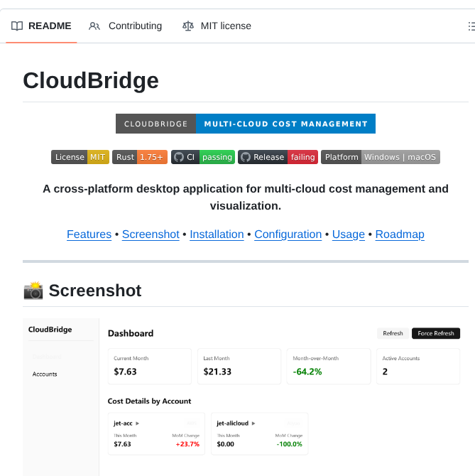Click the License MIT badge
This screenshot has width=475, height=476.
(x=80, y=157)
